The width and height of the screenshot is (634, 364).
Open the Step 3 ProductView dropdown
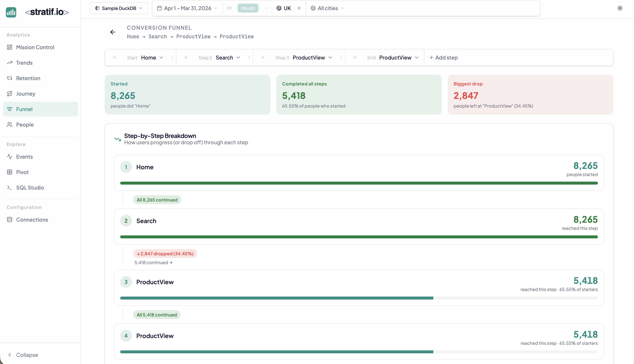point(312,57)
